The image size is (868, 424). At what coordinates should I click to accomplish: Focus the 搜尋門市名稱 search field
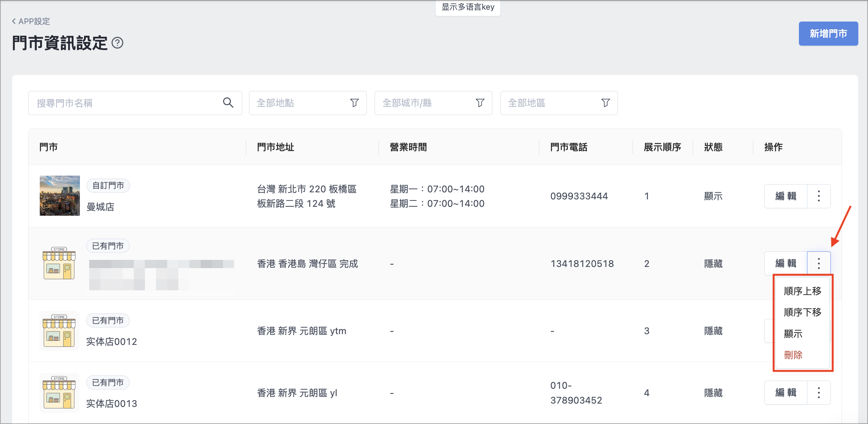[x=135, y=103]
